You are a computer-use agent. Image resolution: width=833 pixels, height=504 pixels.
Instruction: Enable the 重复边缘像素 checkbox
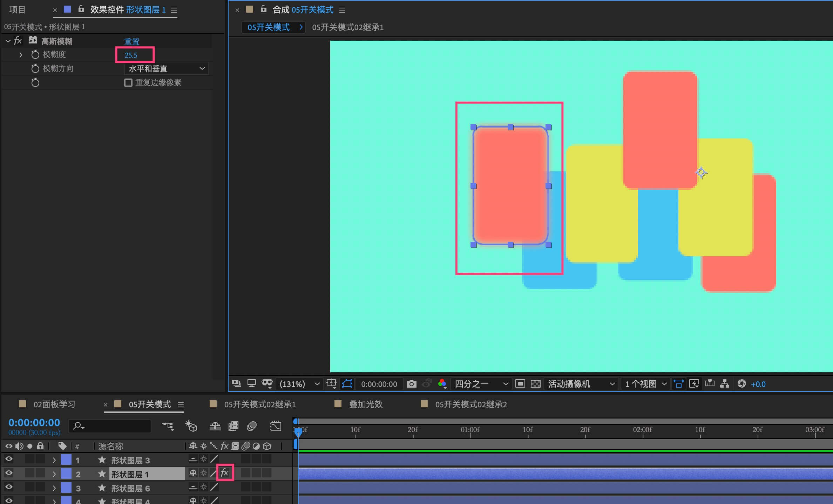pos(128,83)
